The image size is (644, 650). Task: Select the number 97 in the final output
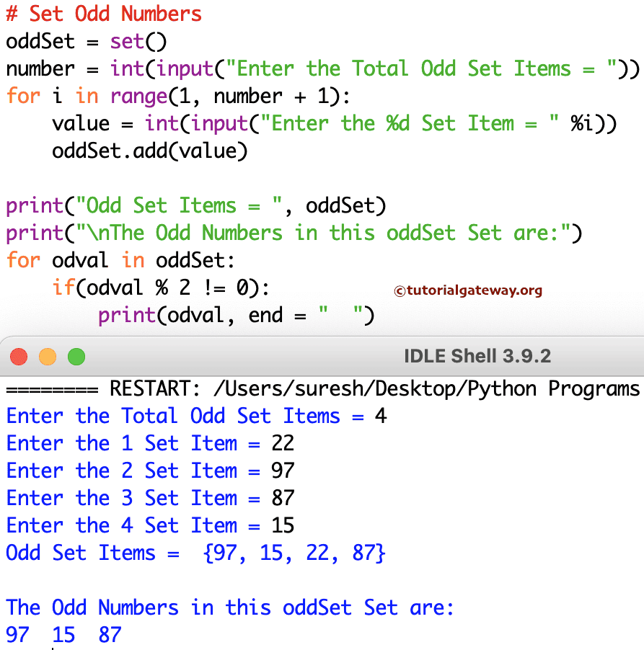point(17,634)
